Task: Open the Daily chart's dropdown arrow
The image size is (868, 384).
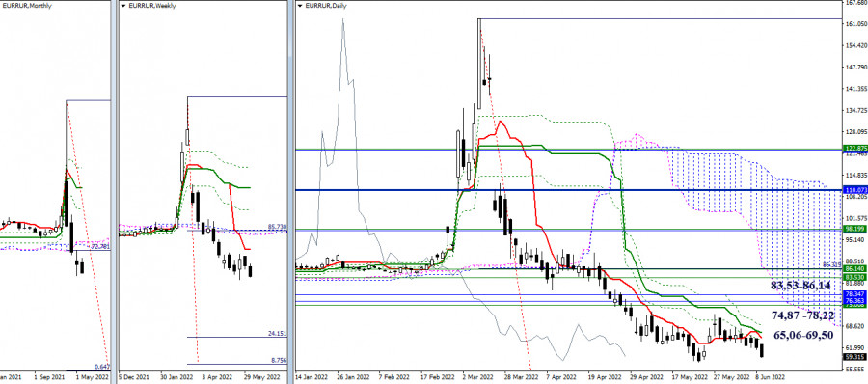Action: coord(300,6)
